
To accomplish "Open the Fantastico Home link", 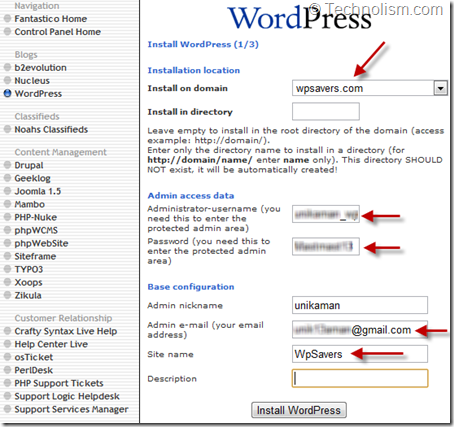I will point(51,19).
